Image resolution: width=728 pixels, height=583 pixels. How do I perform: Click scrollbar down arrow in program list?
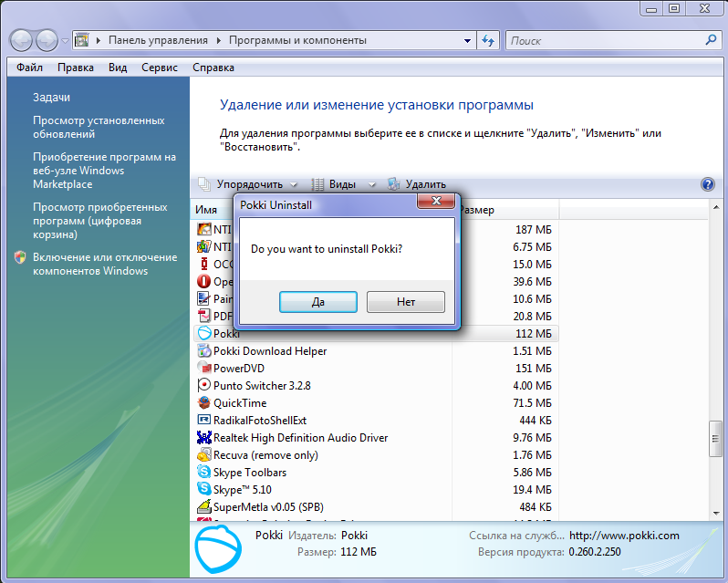click(x=715, y=514)
